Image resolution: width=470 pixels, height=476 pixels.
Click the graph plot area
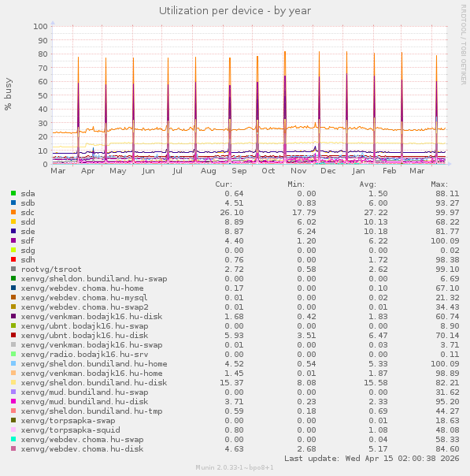click(x=250, y=95)
